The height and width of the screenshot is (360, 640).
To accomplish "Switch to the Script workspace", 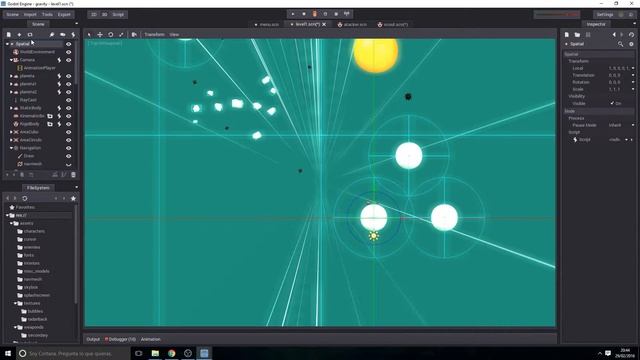I will (118, 14).
